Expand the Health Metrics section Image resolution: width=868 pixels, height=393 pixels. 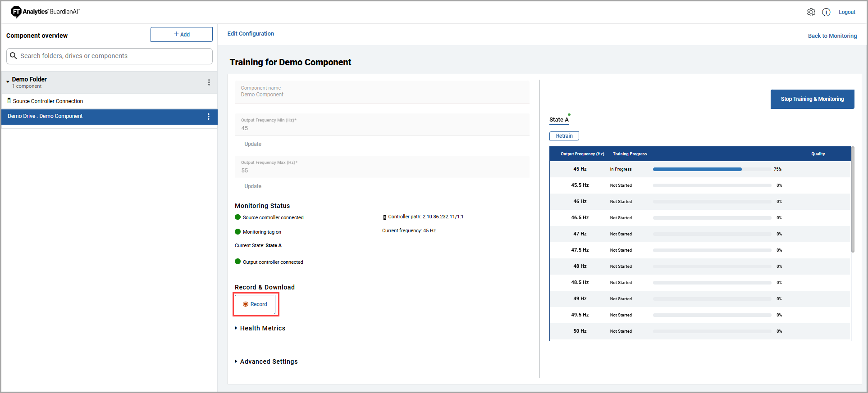(x=236, y=328)
